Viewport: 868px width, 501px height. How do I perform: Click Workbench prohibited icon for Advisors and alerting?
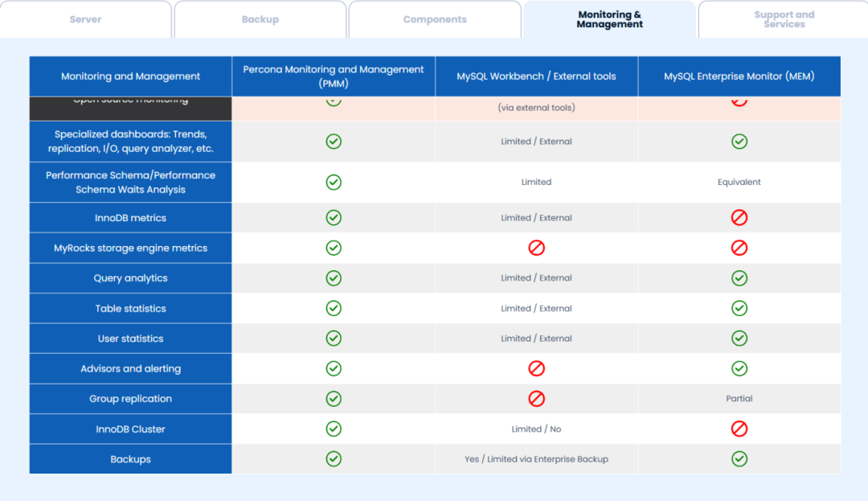pos(536,368)
